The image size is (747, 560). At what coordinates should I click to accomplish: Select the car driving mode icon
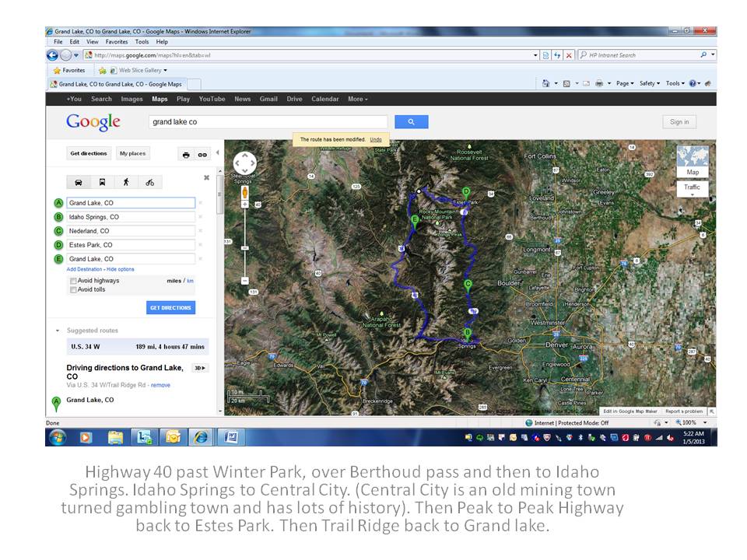(x=79, y=182)
